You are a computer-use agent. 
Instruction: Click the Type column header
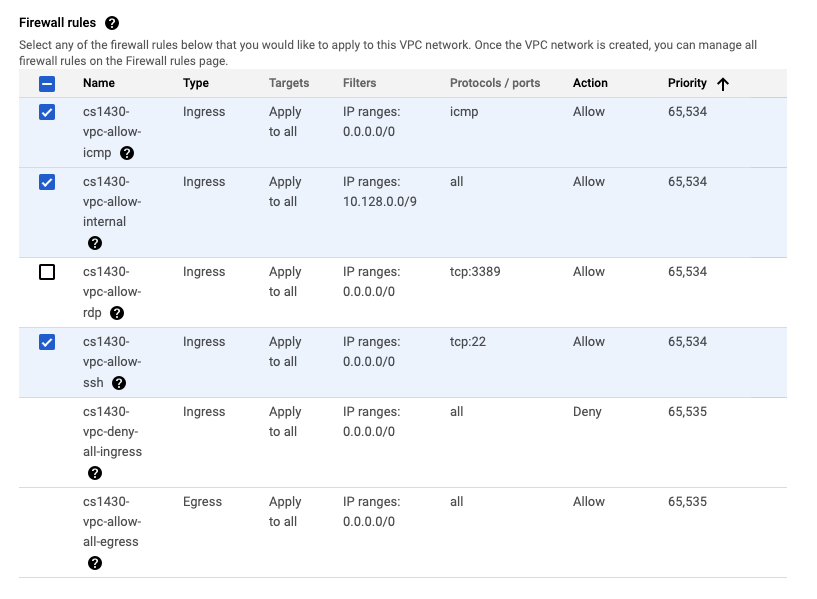[x=195, y=83]
